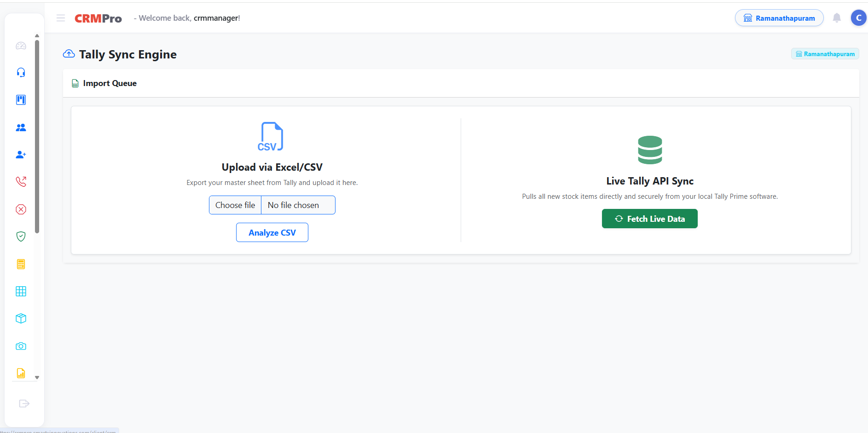Open the Ramanathapuram branch selector in header

point(779,18)
